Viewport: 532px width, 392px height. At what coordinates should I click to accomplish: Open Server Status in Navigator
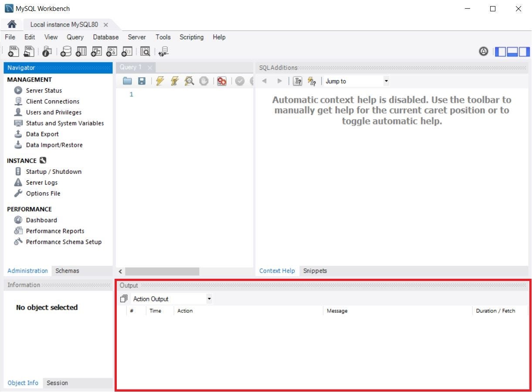pos(44,91)
